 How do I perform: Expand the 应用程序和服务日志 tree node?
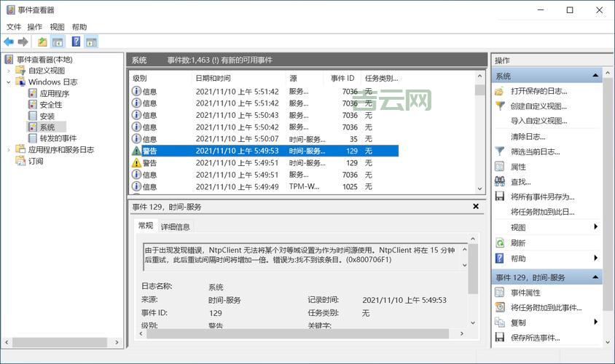point(9,150)
